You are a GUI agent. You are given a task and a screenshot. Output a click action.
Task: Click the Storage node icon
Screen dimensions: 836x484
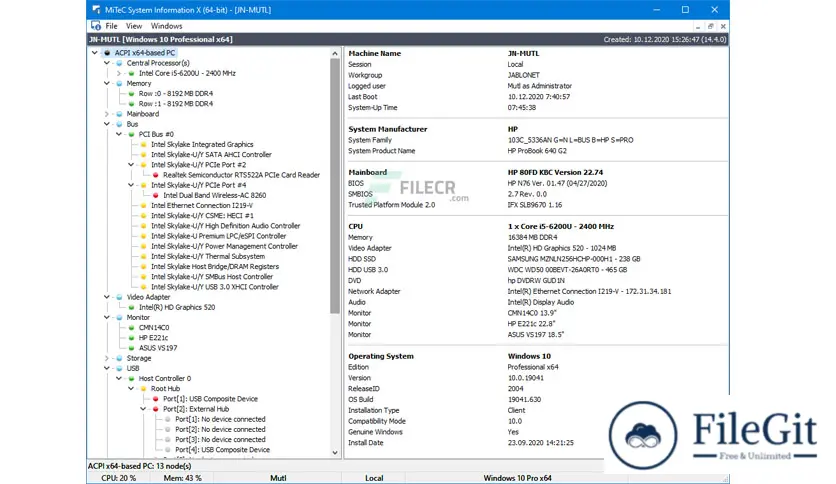pyautogui.click(x=119, y=358)
